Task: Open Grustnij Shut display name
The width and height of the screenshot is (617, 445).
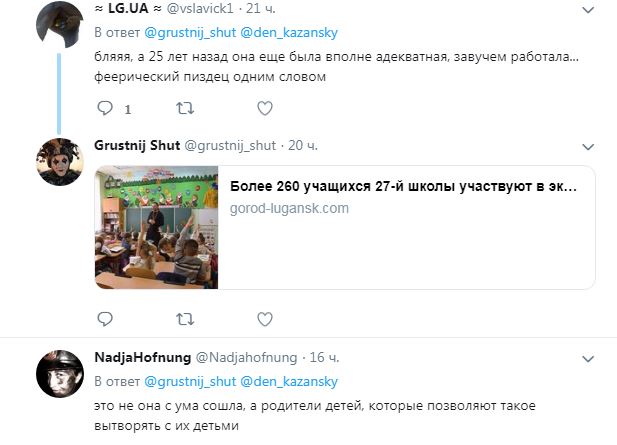Action: pos(137,146)
